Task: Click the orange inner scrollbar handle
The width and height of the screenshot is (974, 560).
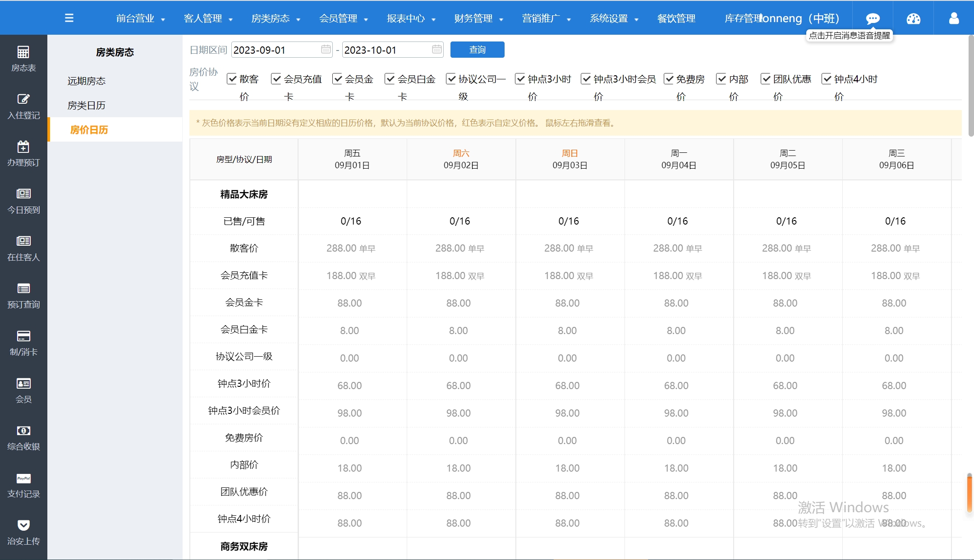Action: [x=969, y=493]
